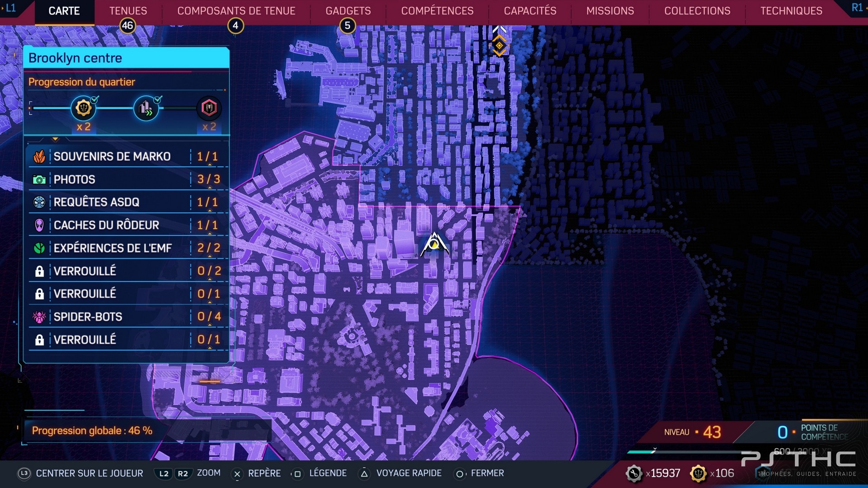Open the GADGETS tab
Screen dimensions: 868x488
[348, 11]
